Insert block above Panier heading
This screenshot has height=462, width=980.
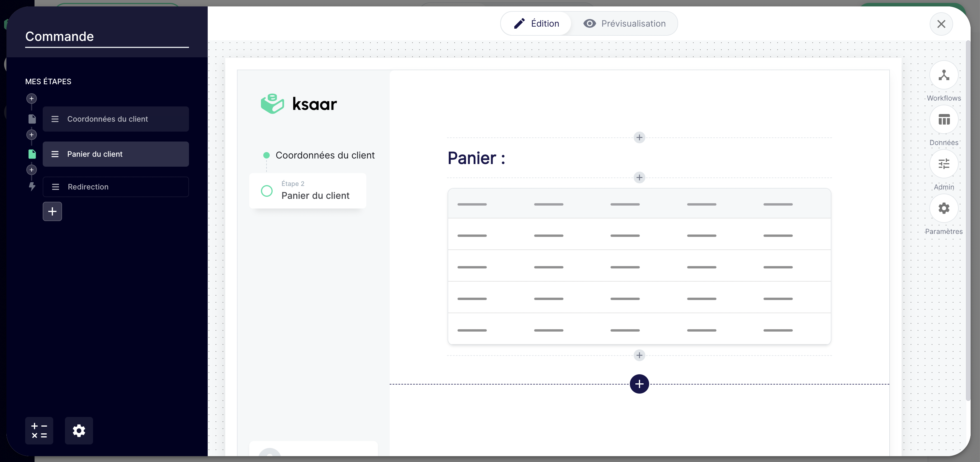pyautogui.click(x=639, y=137)
